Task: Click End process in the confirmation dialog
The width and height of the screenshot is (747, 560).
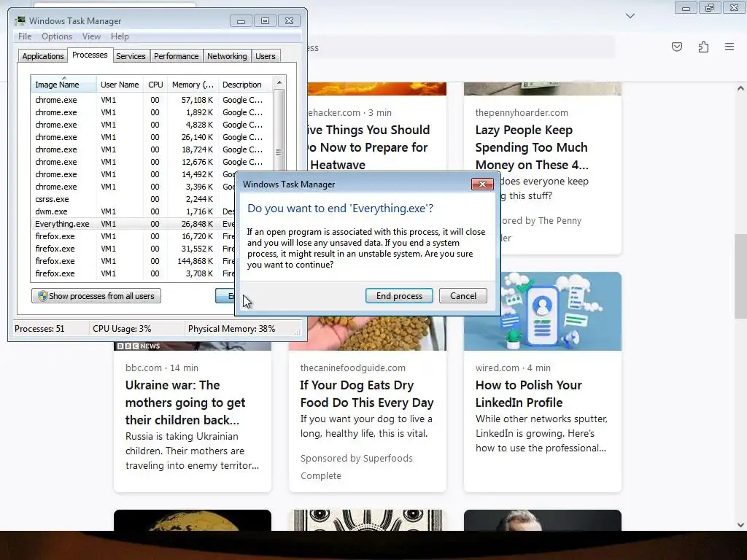Action: 399,296
